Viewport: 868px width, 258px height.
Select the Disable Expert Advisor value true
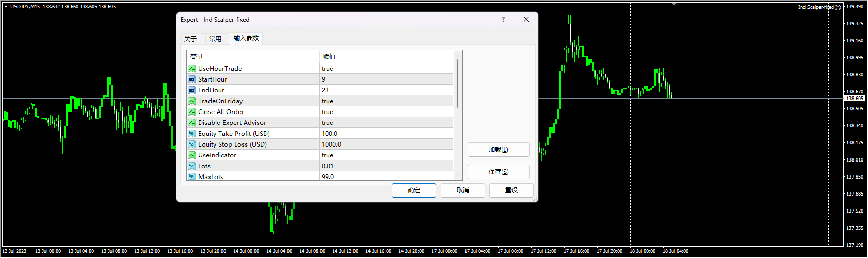click(x=327, y=122)
